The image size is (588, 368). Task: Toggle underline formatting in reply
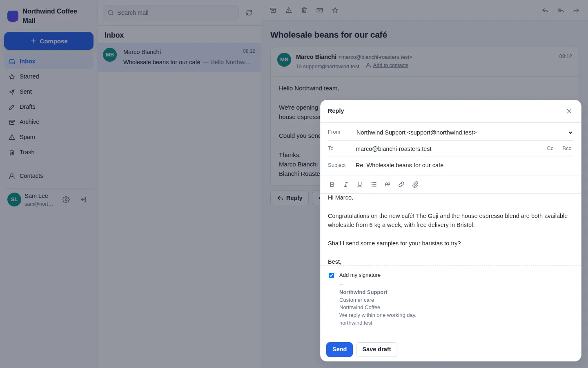[x=360, y=184]
